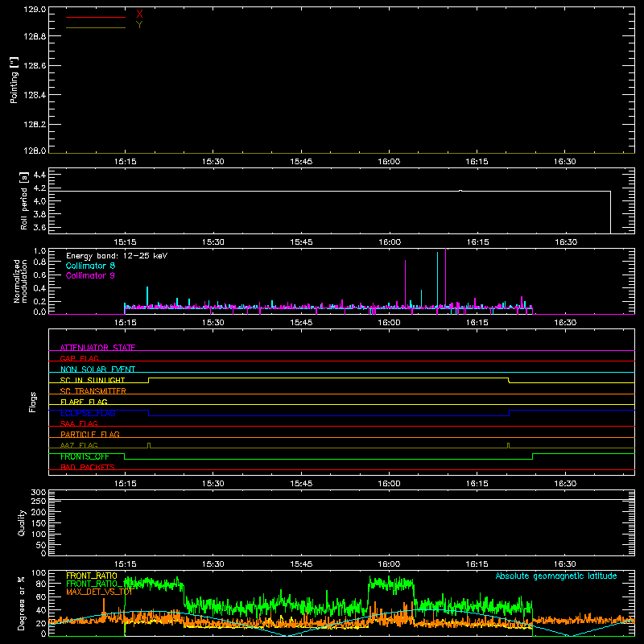Click the 128.2 Pointing axis tick label
This screenshot has width=644, height=644.
click(x=35, y=124)
